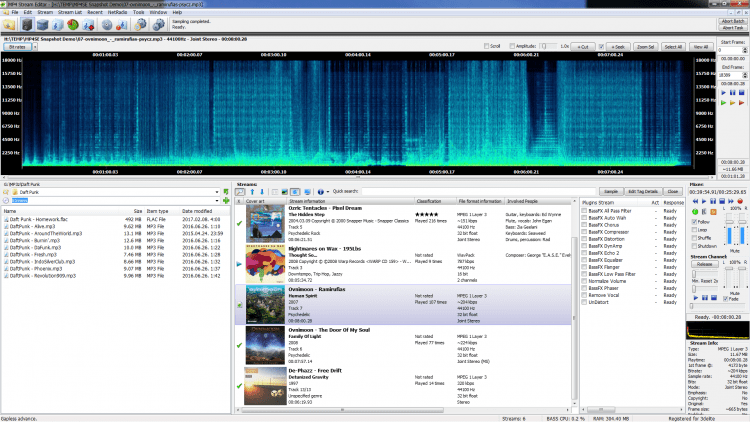Select Daft Punk - Alive.mp3 file
The image size is (750, 422).
pos(33,226)
